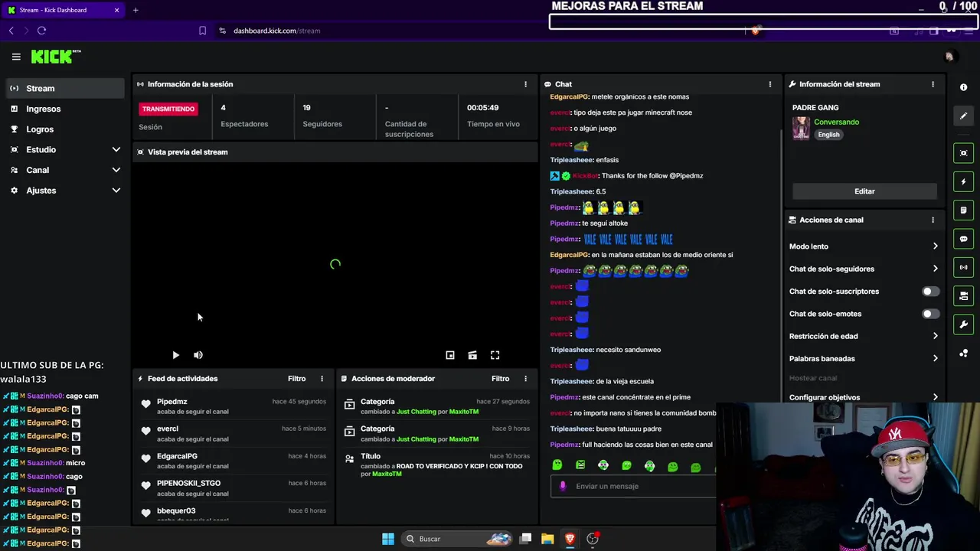Open Restricción de edad settings
The width and height of the screenshot is (980, 551).
pyautogui.click(x=864, y=336)
